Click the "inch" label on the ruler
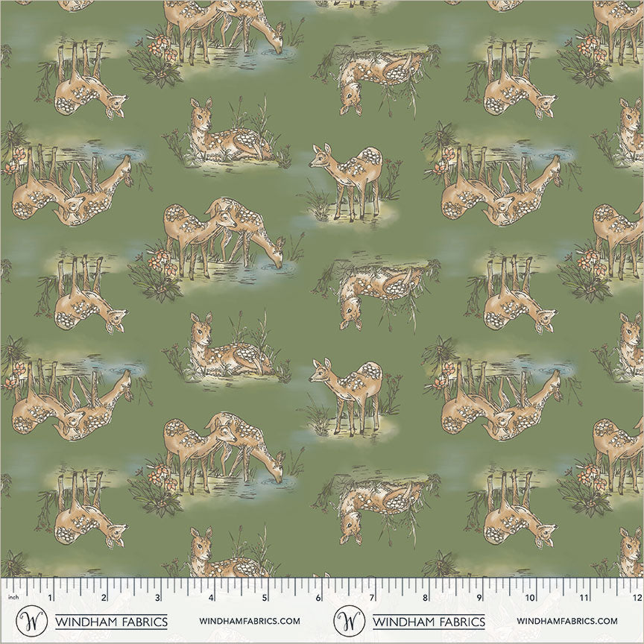644x644 pixels. 10,597
